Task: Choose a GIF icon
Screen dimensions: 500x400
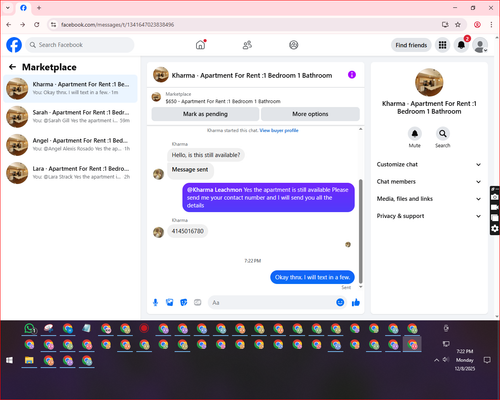Action: tap(198, 302)
